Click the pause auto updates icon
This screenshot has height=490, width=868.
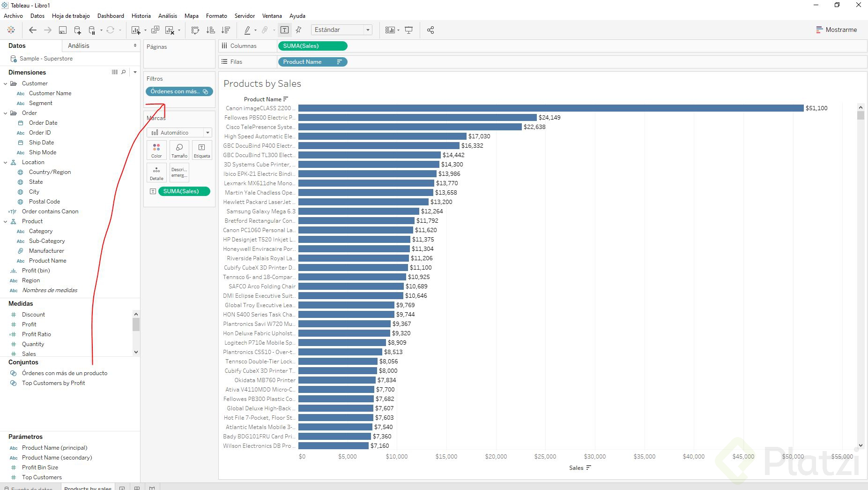pyautogui.click(x=92, y=30)
